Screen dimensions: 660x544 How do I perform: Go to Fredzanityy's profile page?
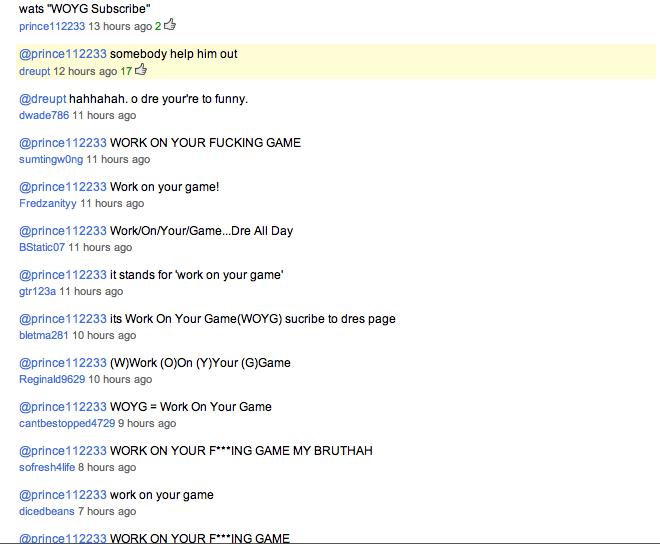pyautogui.click(x=48, y=204)
